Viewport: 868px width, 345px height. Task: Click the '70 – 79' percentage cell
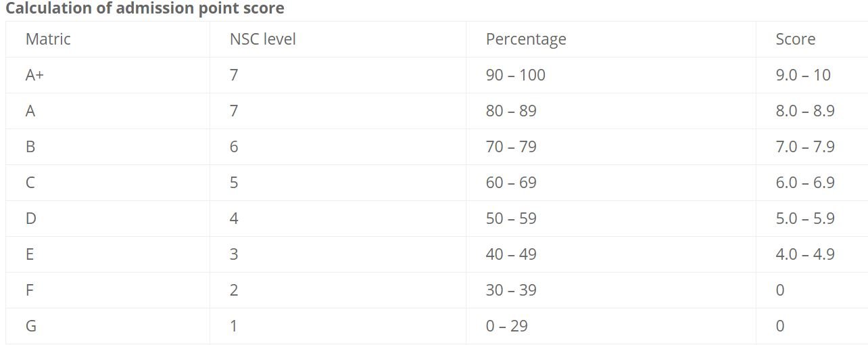tap(510, 147)
